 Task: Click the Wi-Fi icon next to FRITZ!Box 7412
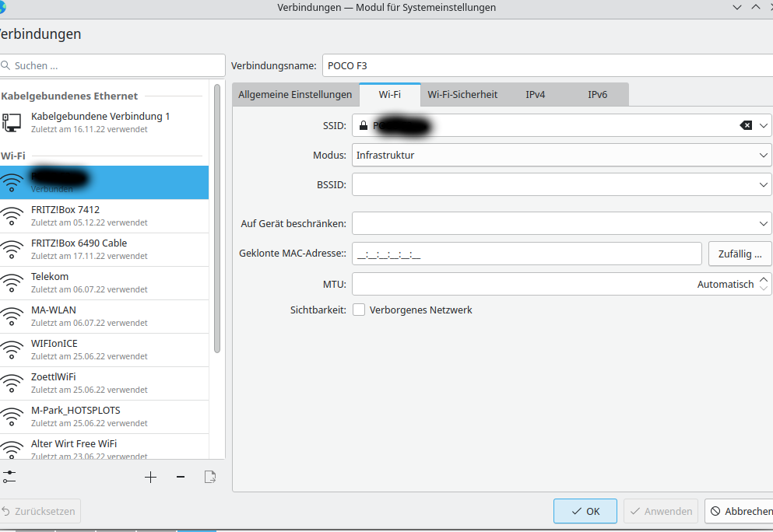click(x=12, y=216)
